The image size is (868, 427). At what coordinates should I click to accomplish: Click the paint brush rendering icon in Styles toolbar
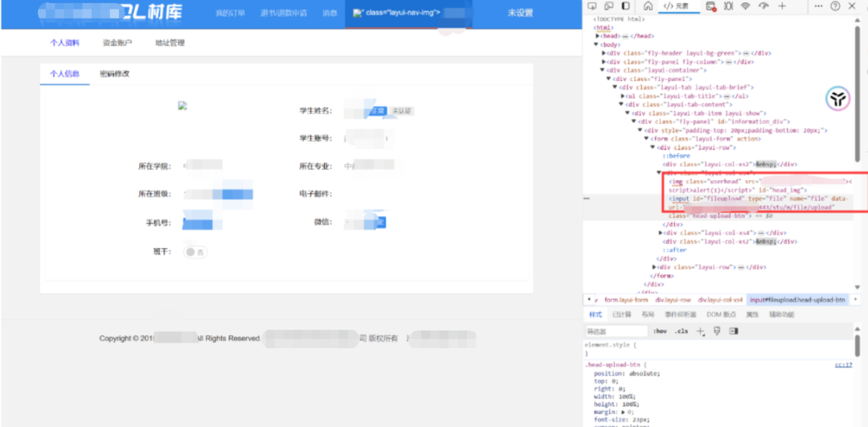point(717,331)
